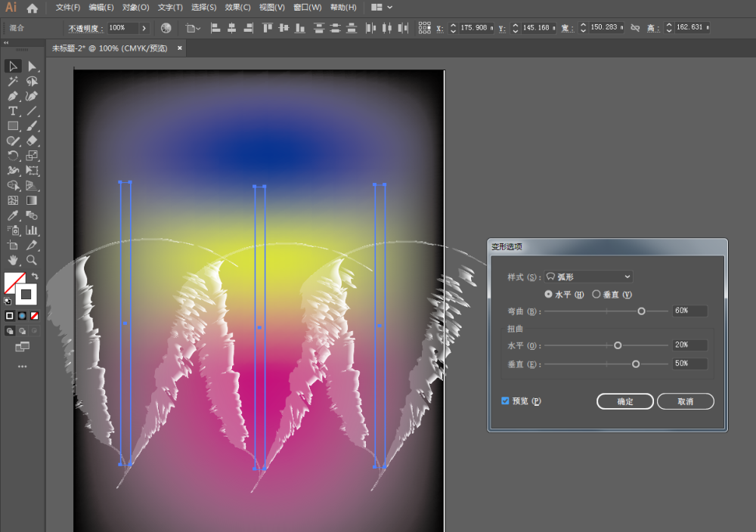This screenshot has height=532, width=756.
Task: Open the workspace switcher dropdown
Action: pyautogui.click(x=382, y=8)
